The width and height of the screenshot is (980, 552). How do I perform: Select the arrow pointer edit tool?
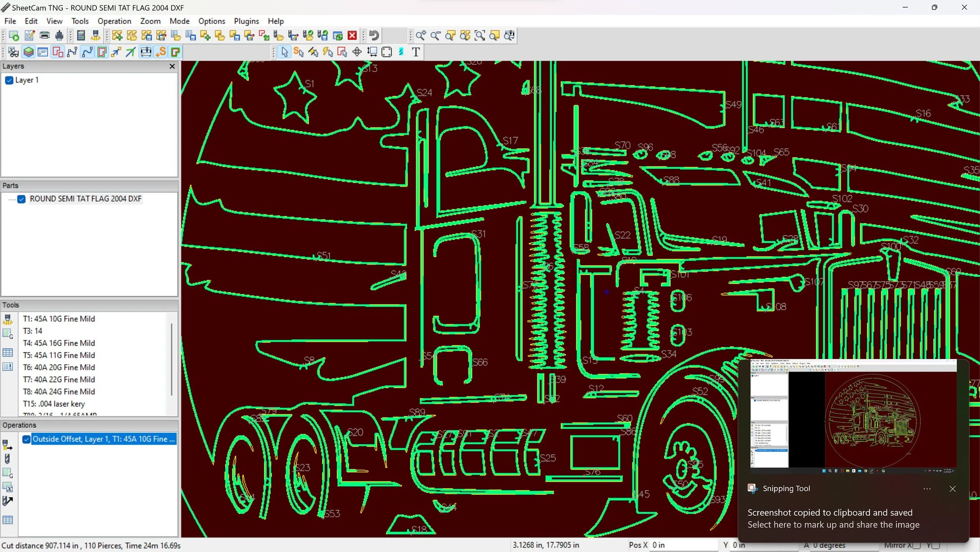pos(285,52)
